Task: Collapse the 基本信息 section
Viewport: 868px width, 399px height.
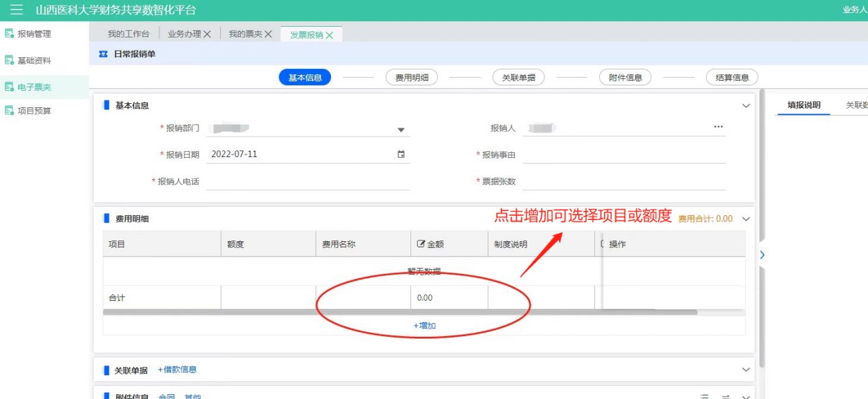Action: (x=746, y=106)
